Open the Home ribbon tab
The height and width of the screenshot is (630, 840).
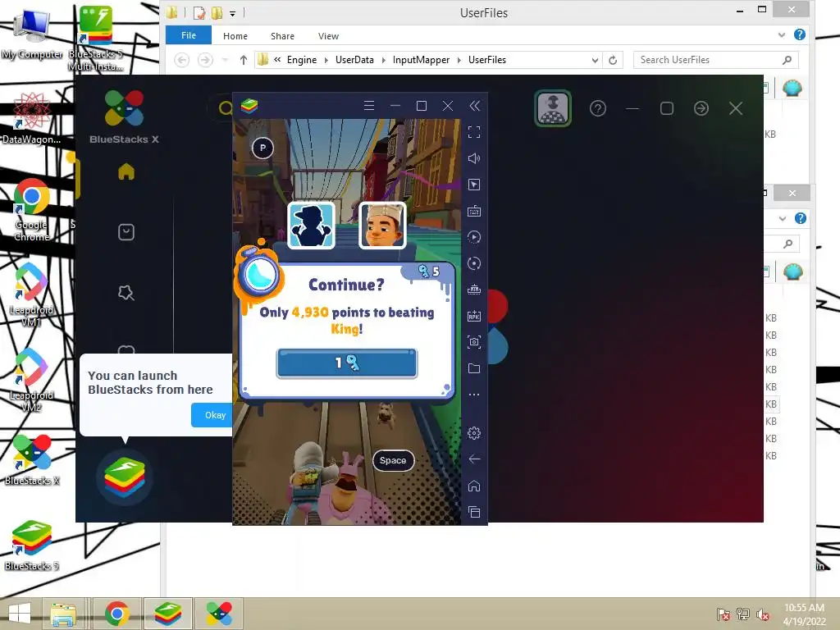coord(235,36)
